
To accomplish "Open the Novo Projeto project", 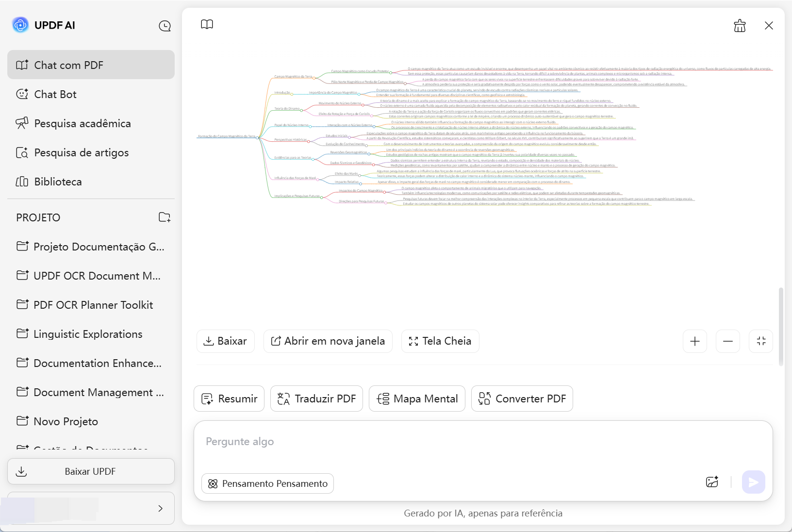I will [66, 421].
